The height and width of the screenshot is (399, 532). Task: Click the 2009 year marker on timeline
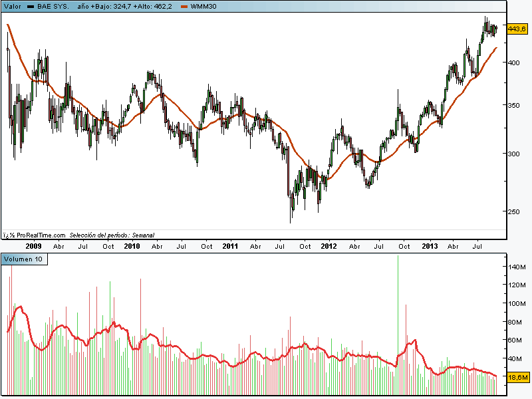33,246
